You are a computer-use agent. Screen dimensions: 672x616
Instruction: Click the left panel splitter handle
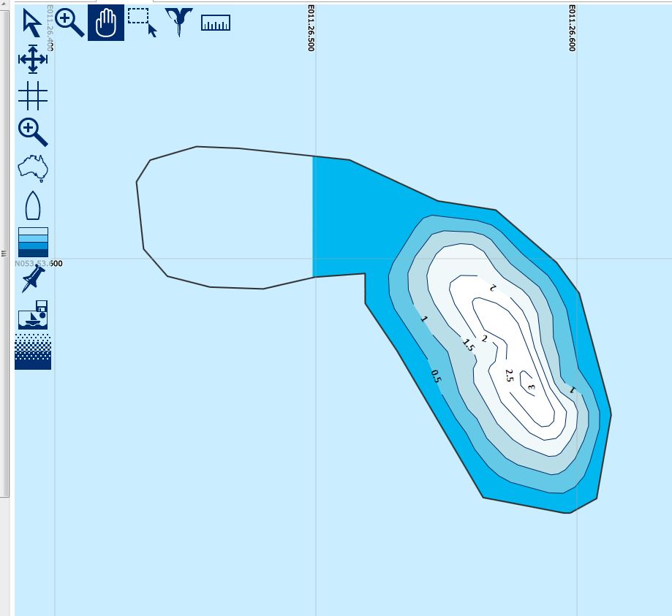pos(5,252)
